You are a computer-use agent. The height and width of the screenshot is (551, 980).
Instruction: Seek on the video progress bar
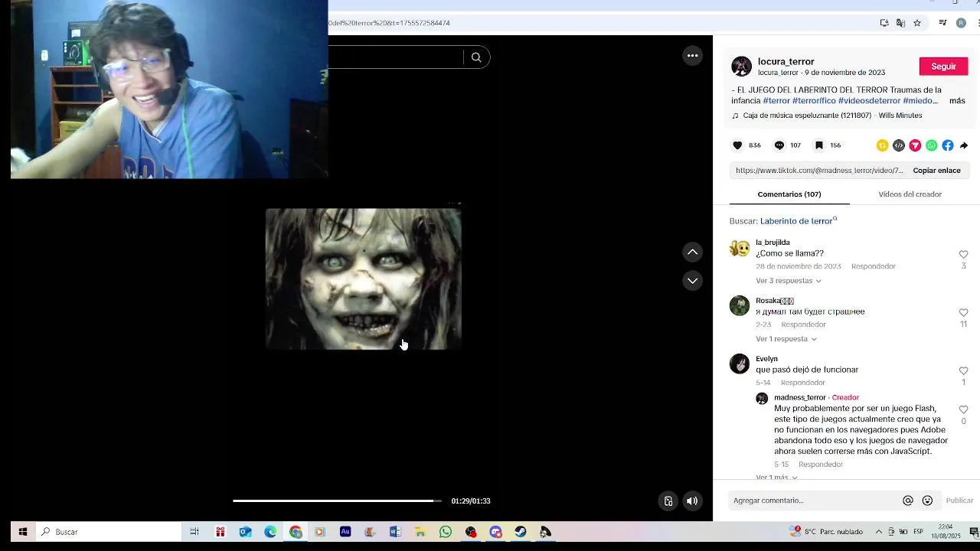pyautogui.click(x=338, y=500)
